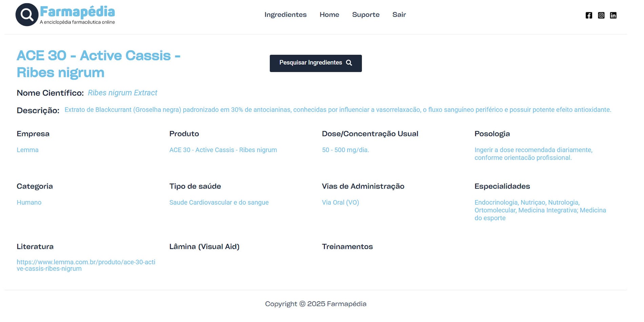Screen dimensions: 644x322
Task: Click the 'Literatura' heading
Action: (35, 246)
